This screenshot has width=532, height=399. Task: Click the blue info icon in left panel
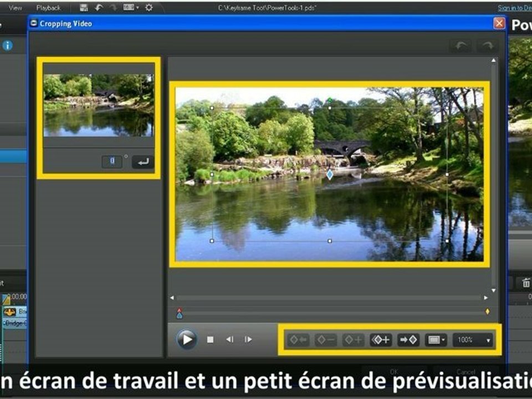pyautogui.click(x=7, y=45)
